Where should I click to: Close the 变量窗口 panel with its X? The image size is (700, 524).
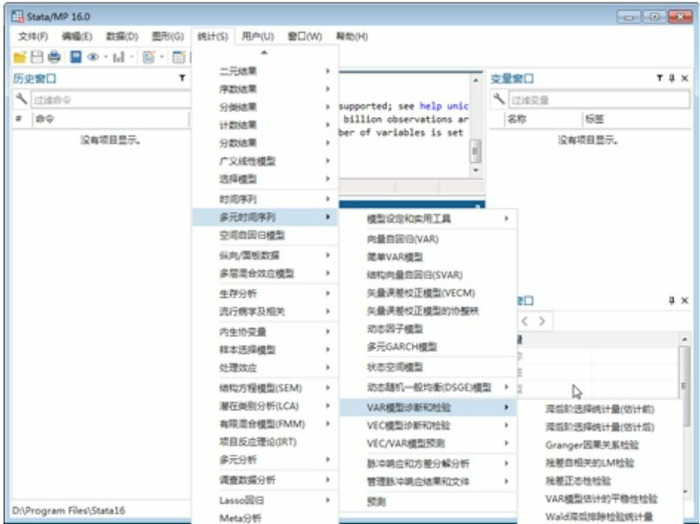[684, 78]
